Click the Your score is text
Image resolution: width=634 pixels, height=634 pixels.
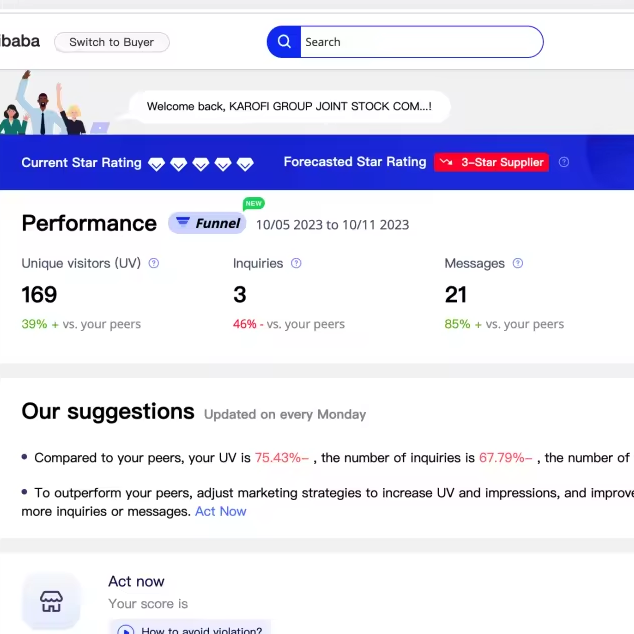[148, 603]
